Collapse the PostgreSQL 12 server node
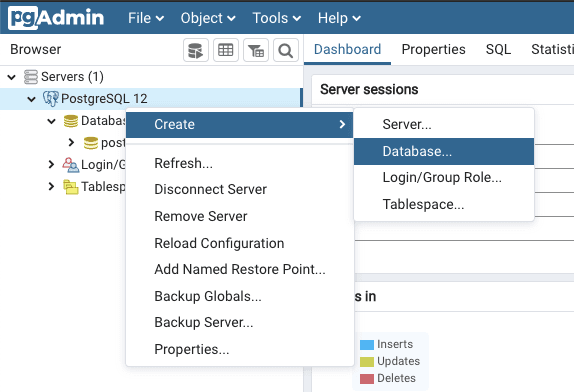Image resolution: width=574 pixels, height=392 pixels. click(31, 99)
